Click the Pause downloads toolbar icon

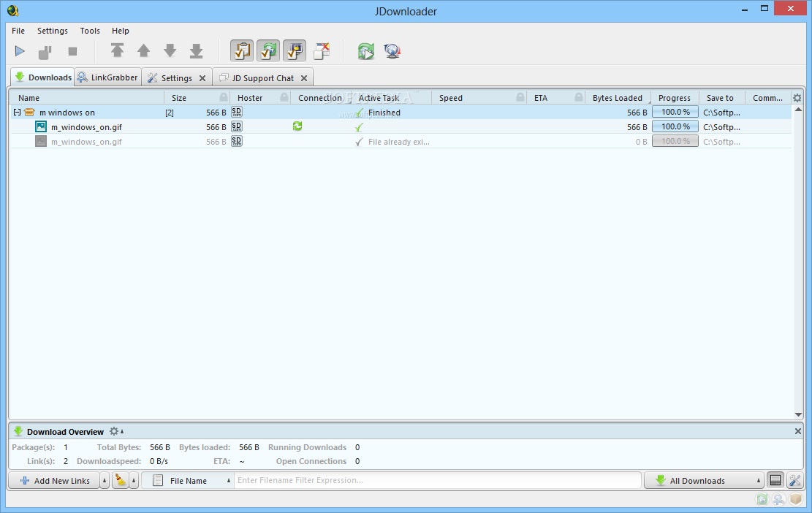[45, 51]
